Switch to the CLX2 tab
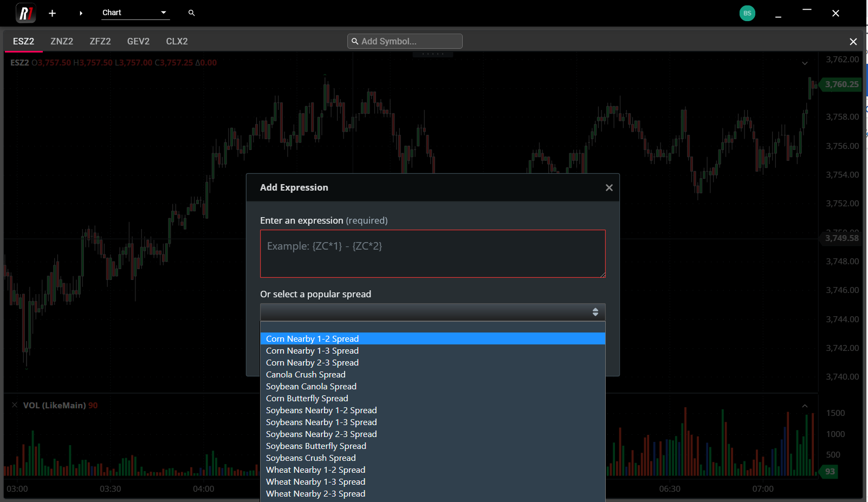The width and height of the screenshot is (868, 502). [x=177, y=41]
